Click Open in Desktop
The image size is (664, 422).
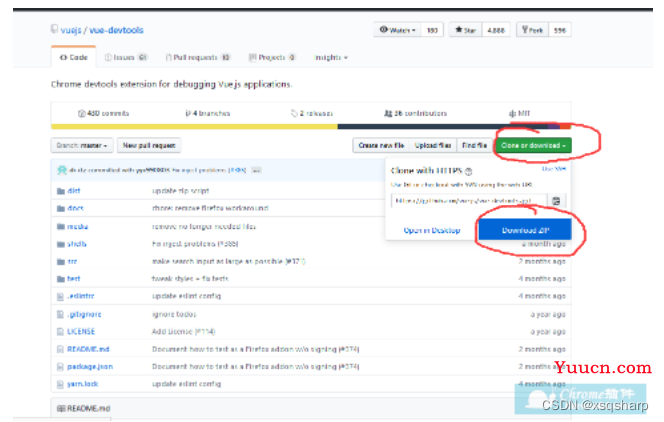click(432, 230)
